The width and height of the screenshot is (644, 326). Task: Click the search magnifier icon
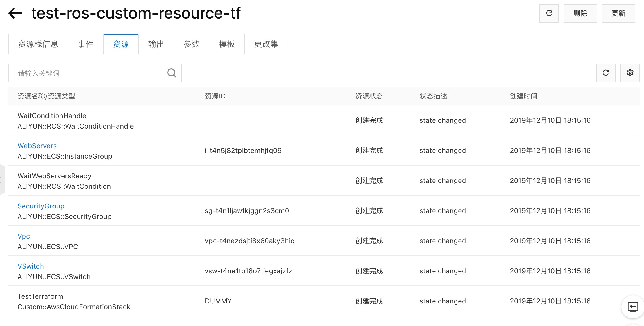(172, 73)
